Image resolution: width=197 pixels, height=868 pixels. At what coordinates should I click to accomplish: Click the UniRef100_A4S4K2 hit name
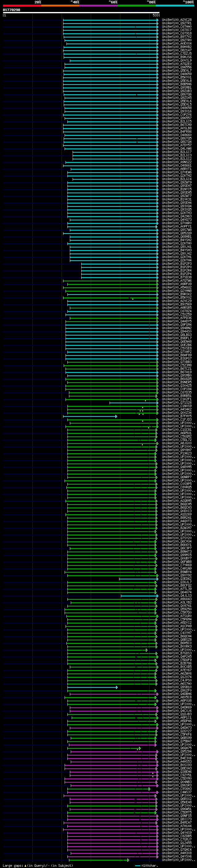[177, 410]
